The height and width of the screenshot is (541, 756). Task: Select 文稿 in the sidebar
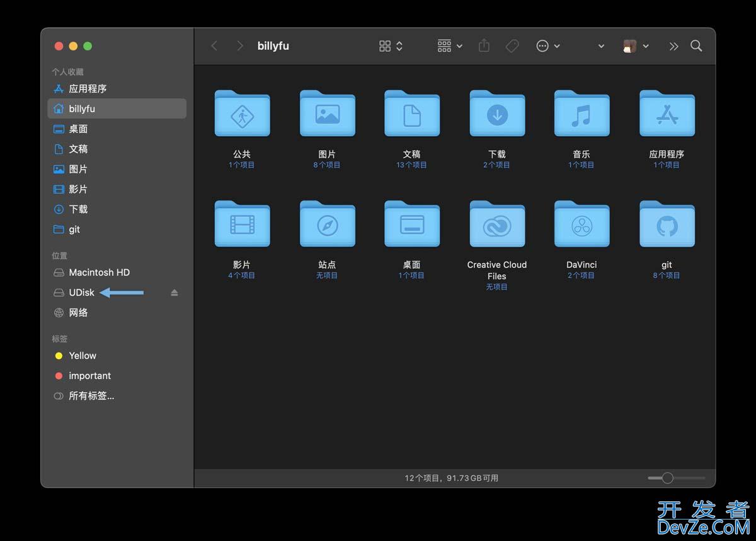click(x=117, y=149)
